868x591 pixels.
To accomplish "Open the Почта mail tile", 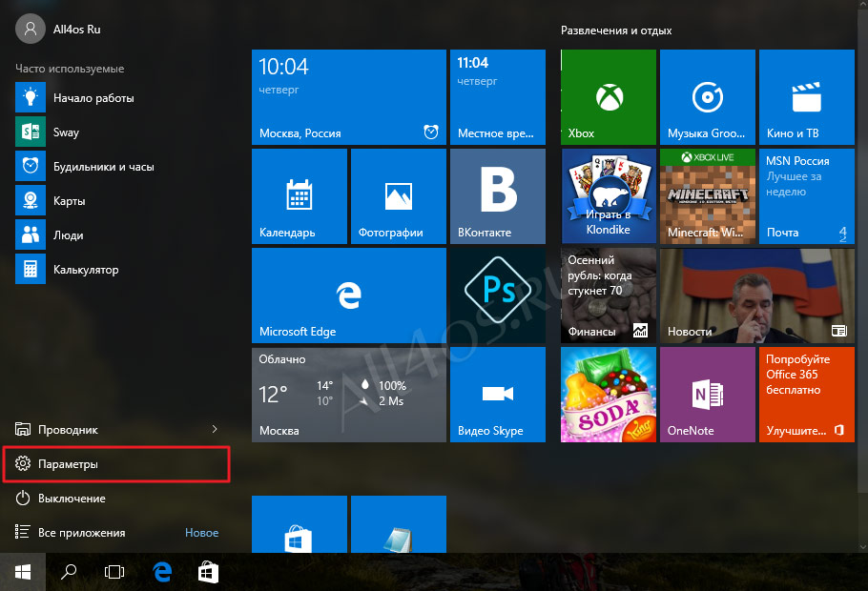I will coord(807,196).
